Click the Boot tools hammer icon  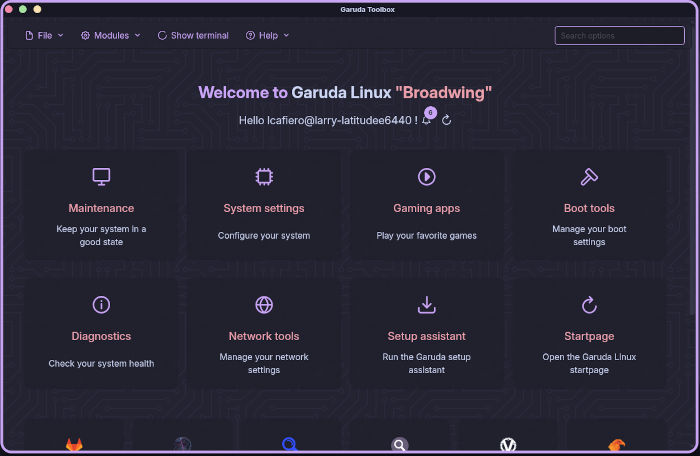point(589,177)
